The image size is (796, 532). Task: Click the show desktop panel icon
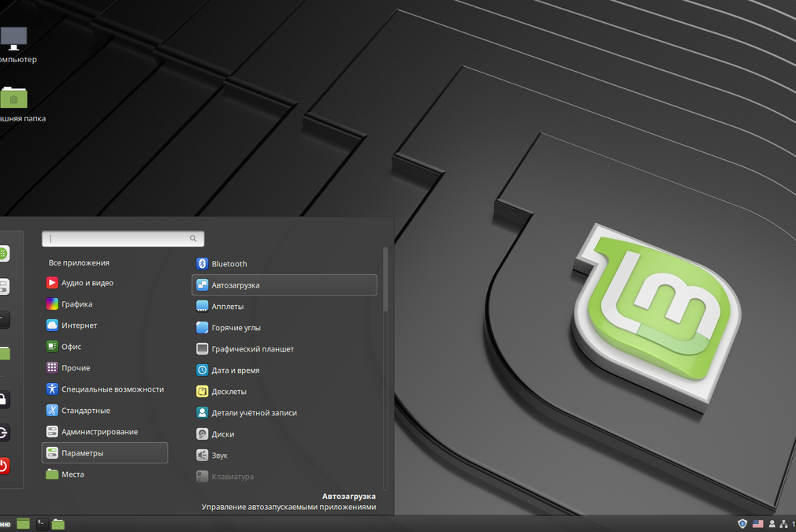click(x=24, y=523)
